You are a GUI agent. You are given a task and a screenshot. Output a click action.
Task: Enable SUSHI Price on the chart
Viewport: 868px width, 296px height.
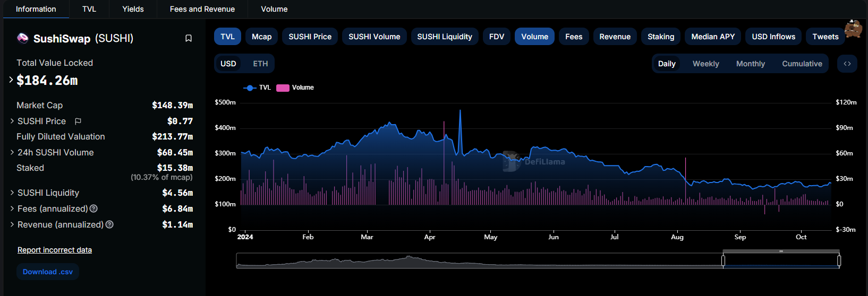tap(310, 37)
